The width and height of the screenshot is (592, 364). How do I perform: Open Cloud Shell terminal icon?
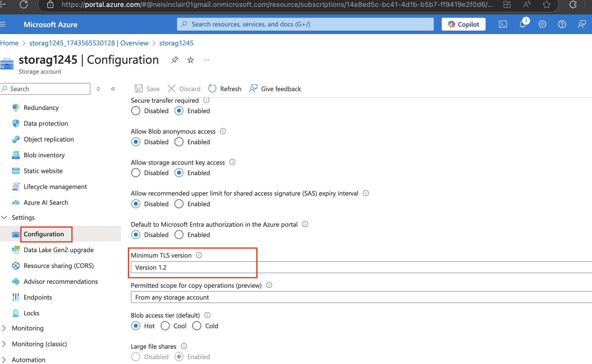(503, 24)
